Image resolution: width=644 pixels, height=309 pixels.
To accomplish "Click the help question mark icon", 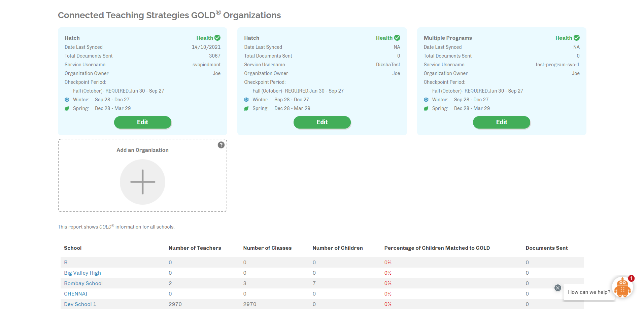I will point(221,145).
